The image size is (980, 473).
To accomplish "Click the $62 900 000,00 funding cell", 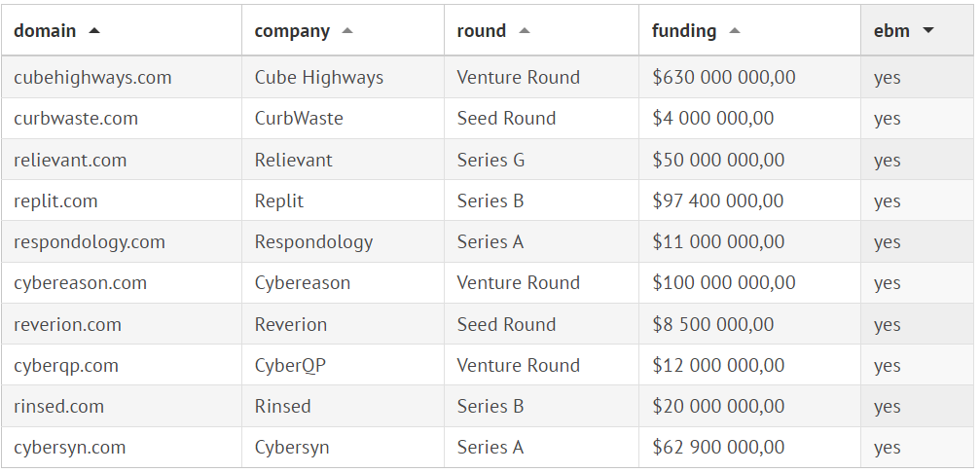I will tap(718, 448).
